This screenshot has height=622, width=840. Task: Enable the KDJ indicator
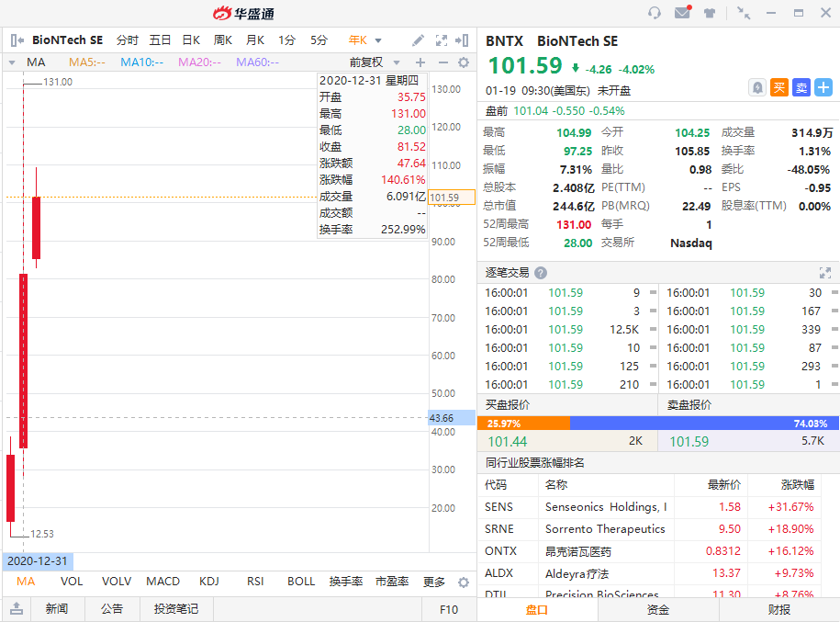click(x=209, y=582)
